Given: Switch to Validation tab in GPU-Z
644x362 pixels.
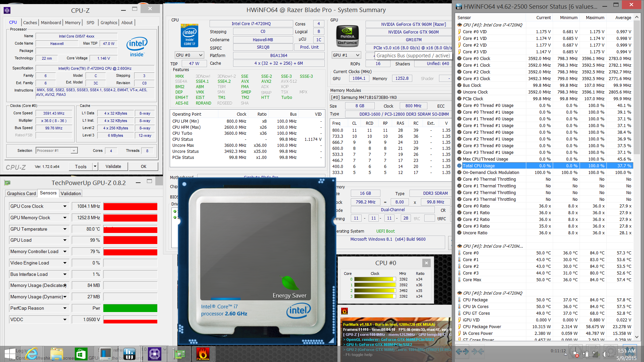Looking at the screenshot, I should [x=71, y=193].
